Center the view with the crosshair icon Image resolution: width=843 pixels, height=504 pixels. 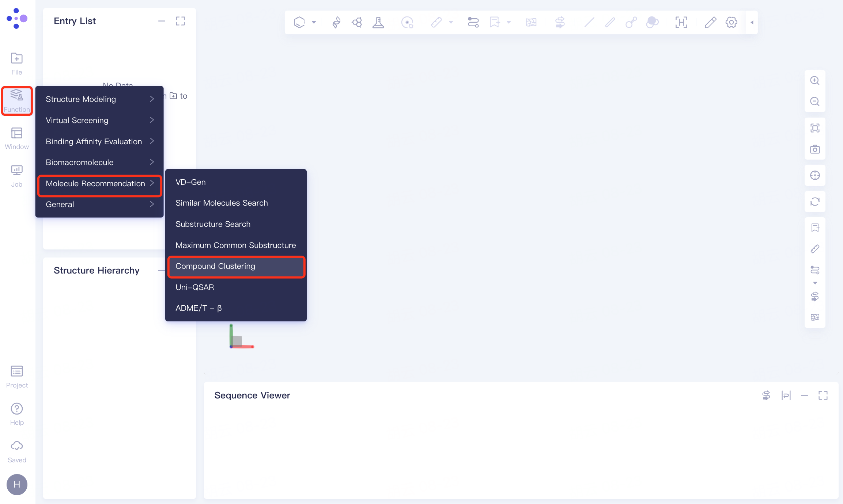815,175
